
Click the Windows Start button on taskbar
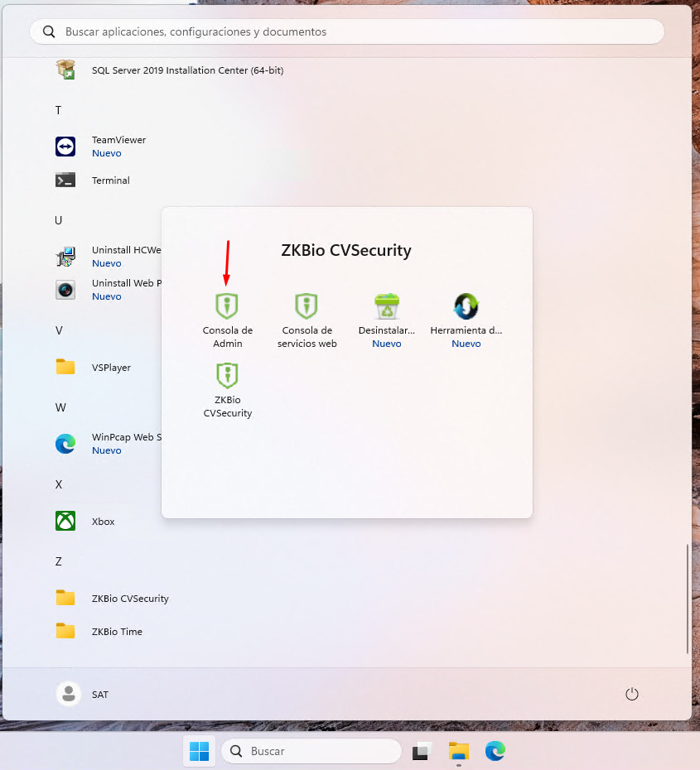(199, 751)
